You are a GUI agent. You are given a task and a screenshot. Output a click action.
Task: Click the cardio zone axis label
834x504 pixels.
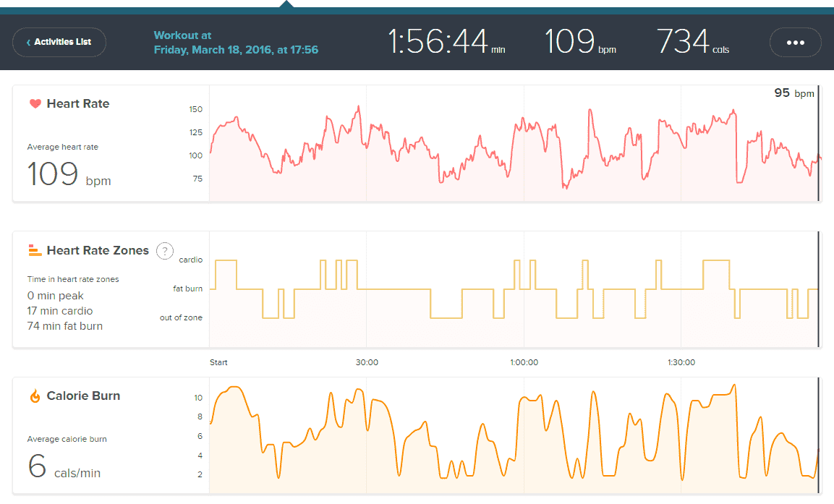[x=191, y=260]
